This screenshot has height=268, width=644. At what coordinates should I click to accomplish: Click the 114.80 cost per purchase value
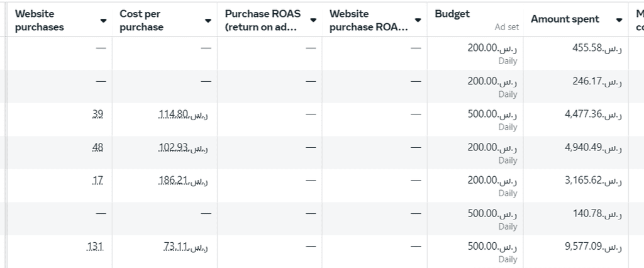pos(184,114)
